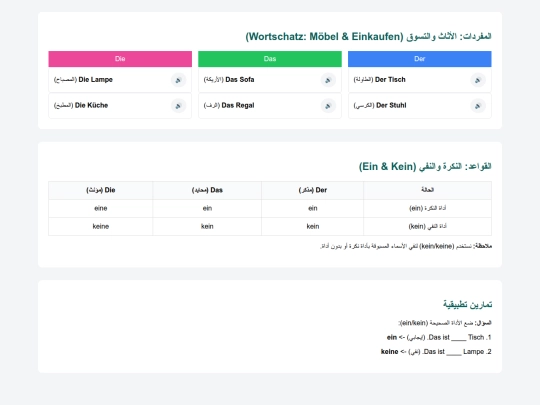This screenshot has width=540, height=405.
Task: Play audio for Die Küche
Action: pos(178,106)
